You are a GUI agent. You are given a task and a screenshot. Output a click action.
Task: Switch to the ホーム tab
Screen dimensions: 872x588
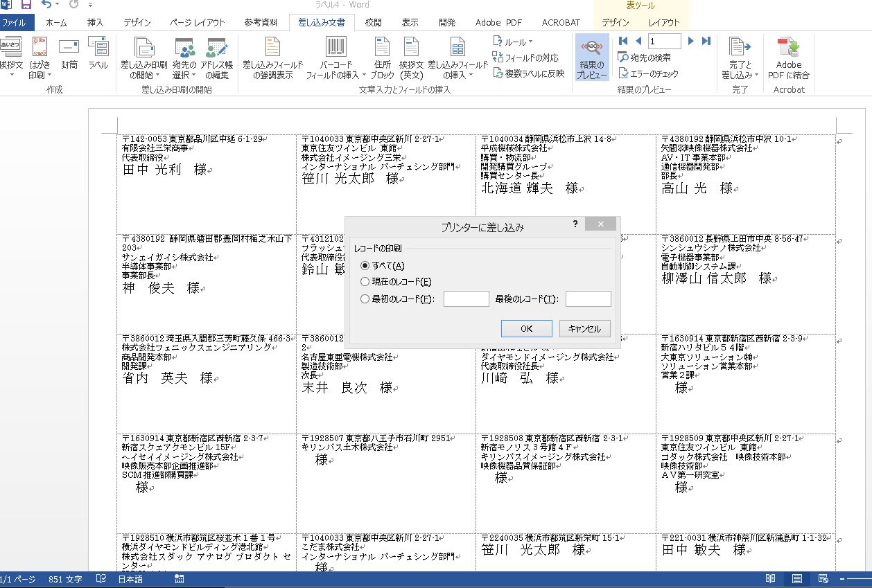click(56, 22)
